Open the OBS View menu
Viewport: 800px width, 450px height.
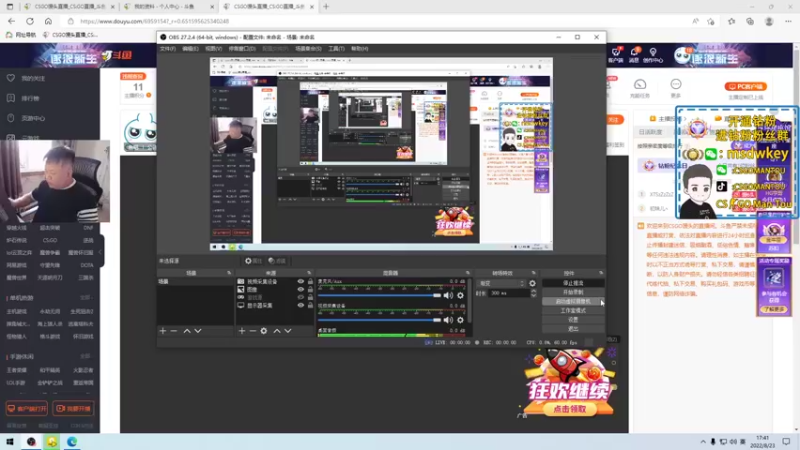[213, 48]
